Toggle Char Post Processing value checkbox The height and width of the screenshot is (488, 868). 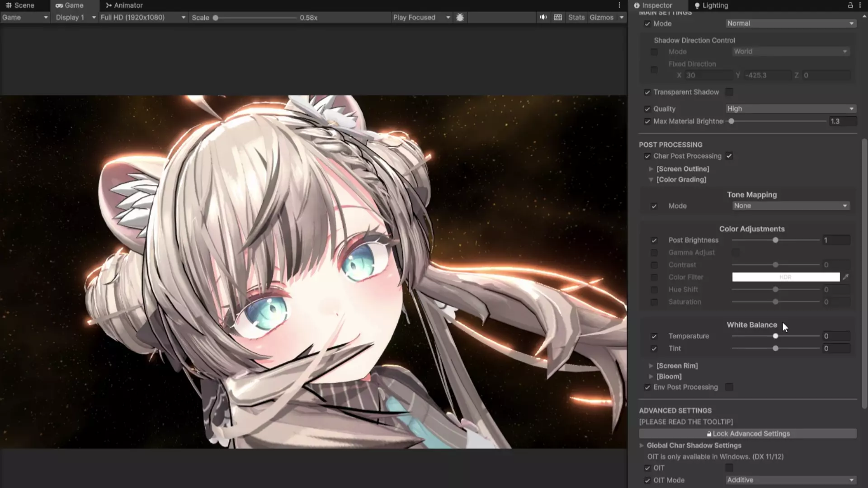[729, 156]
